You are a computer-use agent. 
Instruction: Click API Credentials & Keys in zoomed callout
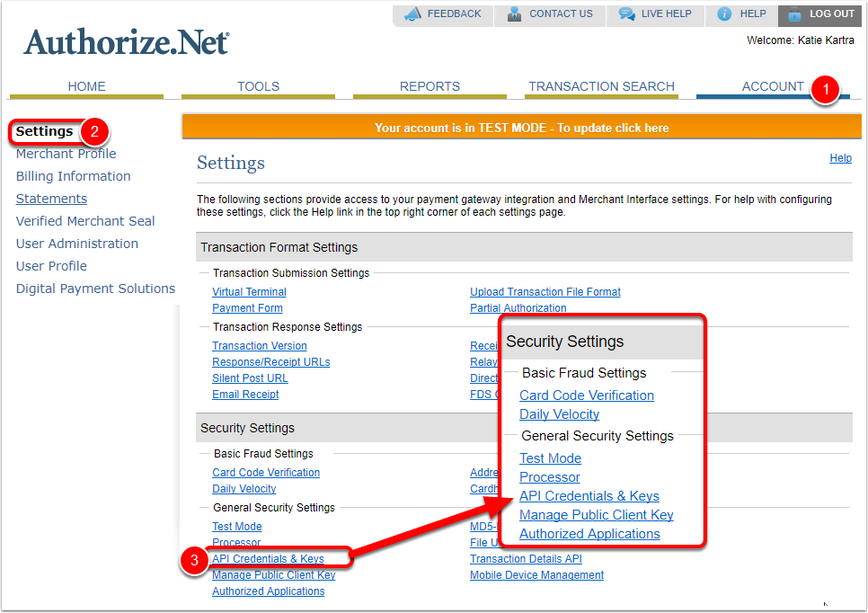click(x=589, y=496)
